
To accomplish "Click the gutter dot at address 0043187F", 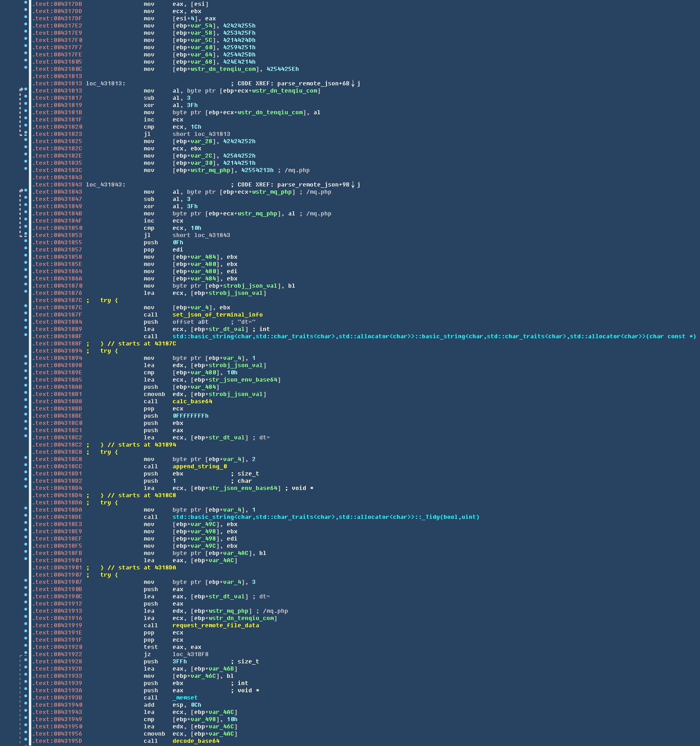I will pos(26,315).
